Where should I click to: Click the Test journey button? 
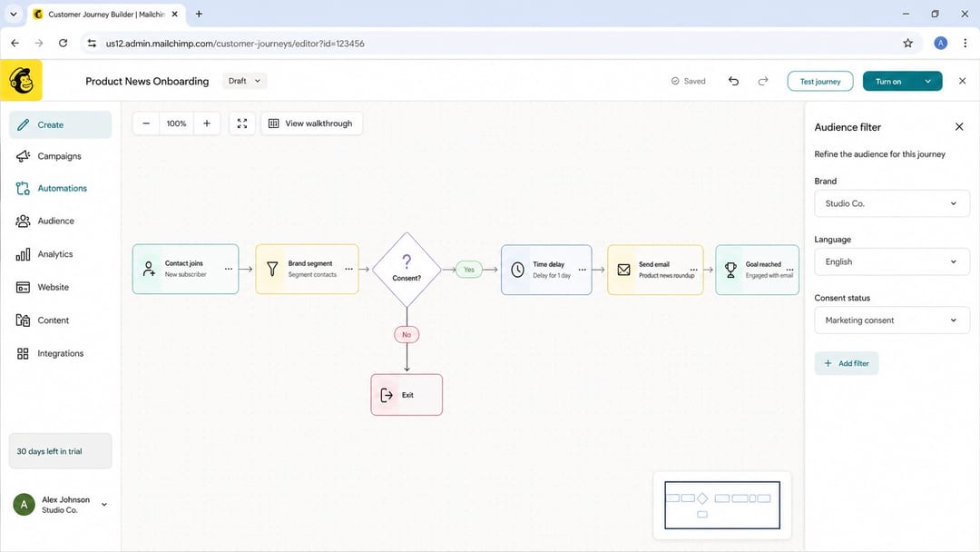pos(820,82)
